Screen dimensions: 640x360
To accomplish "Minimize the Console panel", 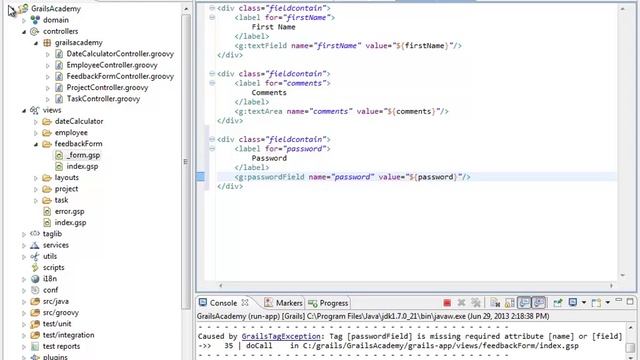I will (619, 301).
